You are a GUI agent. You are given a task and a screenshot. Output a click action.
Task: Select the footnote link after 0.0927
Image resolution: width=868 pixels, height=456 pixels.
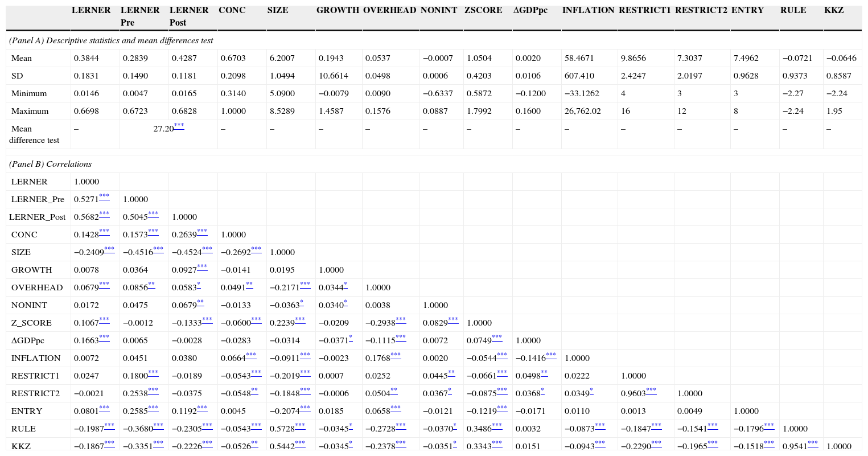pyautogui.click(x=202, y=266)
